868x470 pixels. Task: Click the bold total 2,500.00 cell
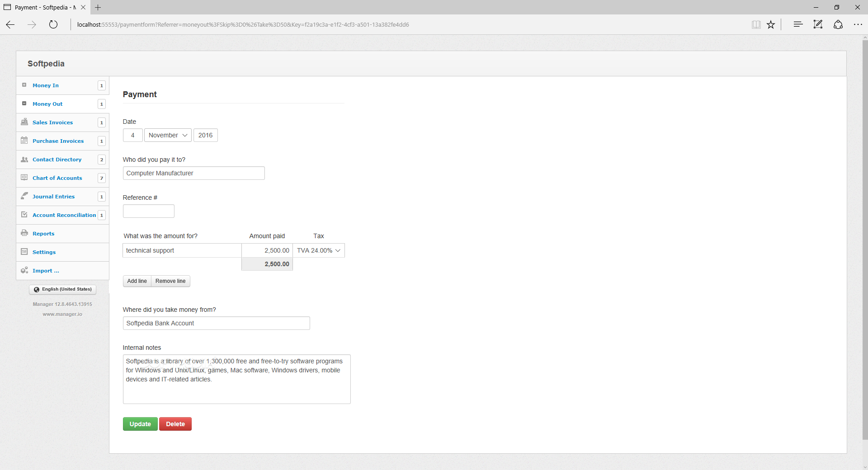click(x=267, y=264)
